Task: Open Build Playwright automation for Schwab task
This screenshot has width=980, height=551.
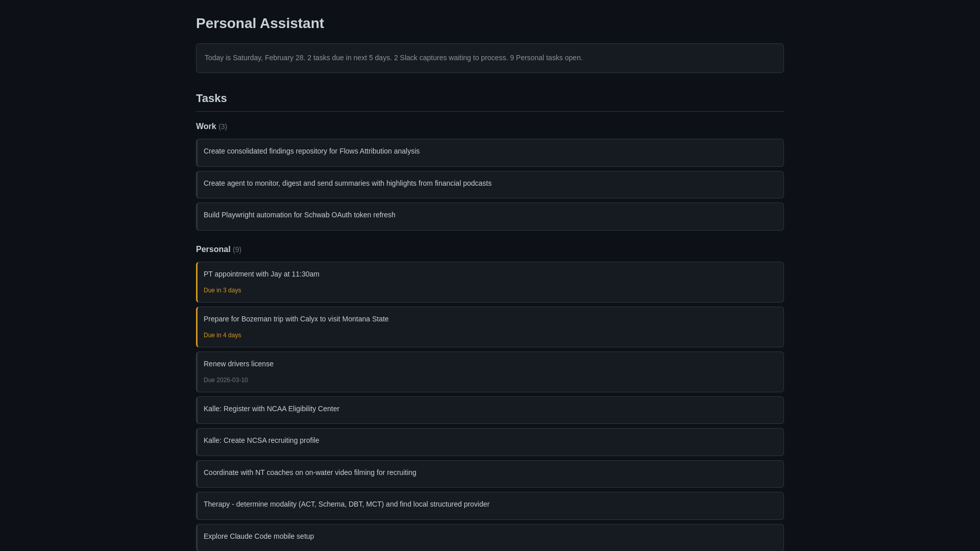Action: (x=299, y=215)
